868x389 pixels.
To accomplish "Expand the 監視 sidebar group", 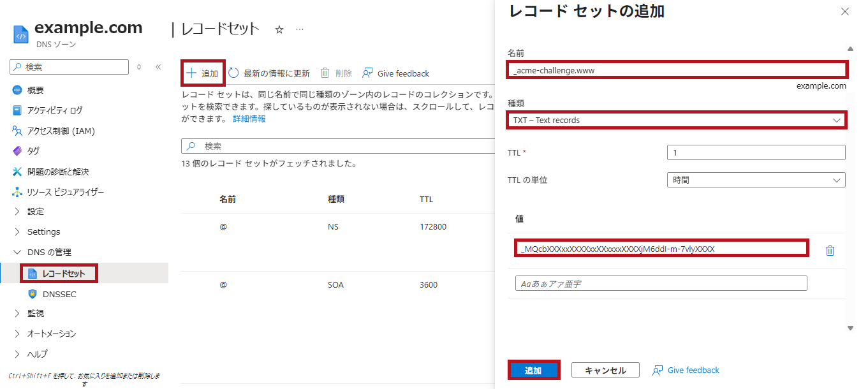I will coord(17,313).
